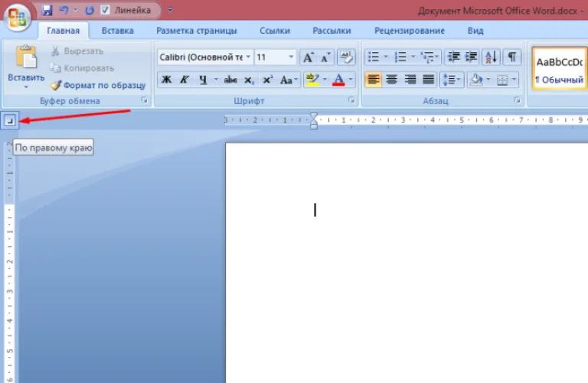Enable Justify paragraph alignment
The width and height of the screenshot is (588, 383).
click(x=428, y=80)
